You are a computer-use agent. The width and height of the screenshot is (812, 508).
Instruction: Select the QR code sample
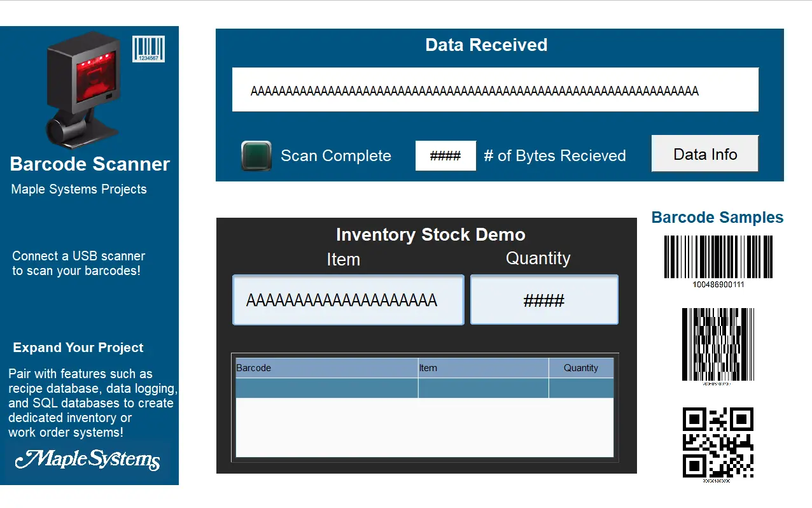(718, 442)
